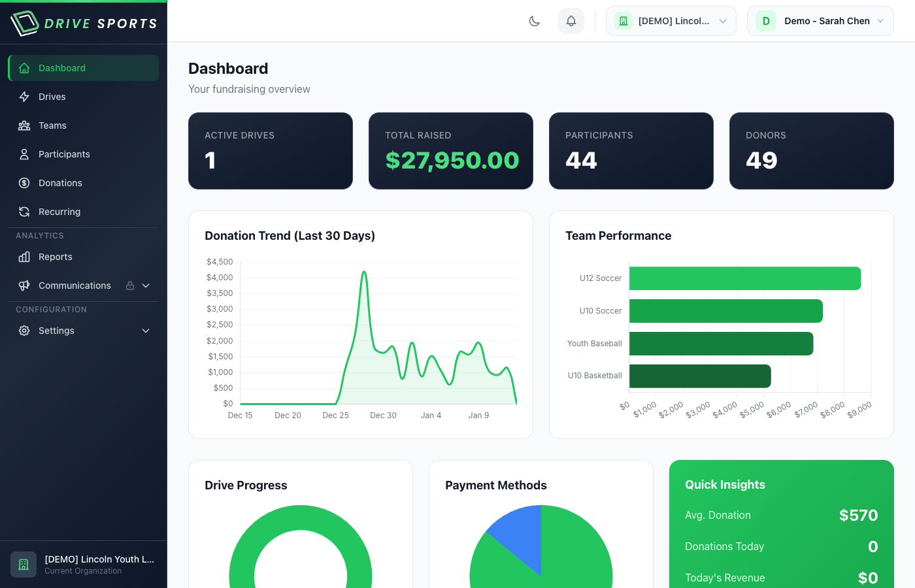915x588 pixels.
Task: Navigate to Participants
Action: tap(84, 154)
